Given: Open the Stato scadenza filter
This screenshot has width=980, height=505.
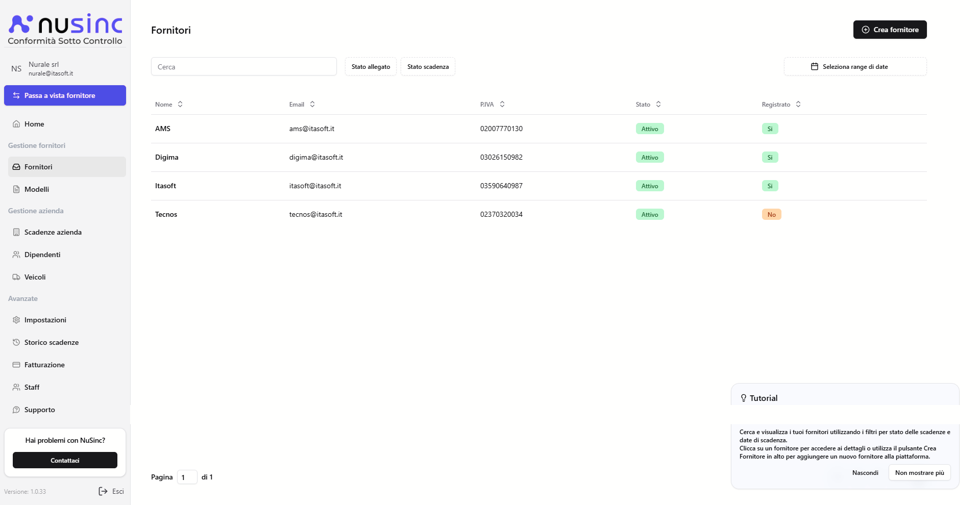Looking at the screenshot, I should point(428,67).
